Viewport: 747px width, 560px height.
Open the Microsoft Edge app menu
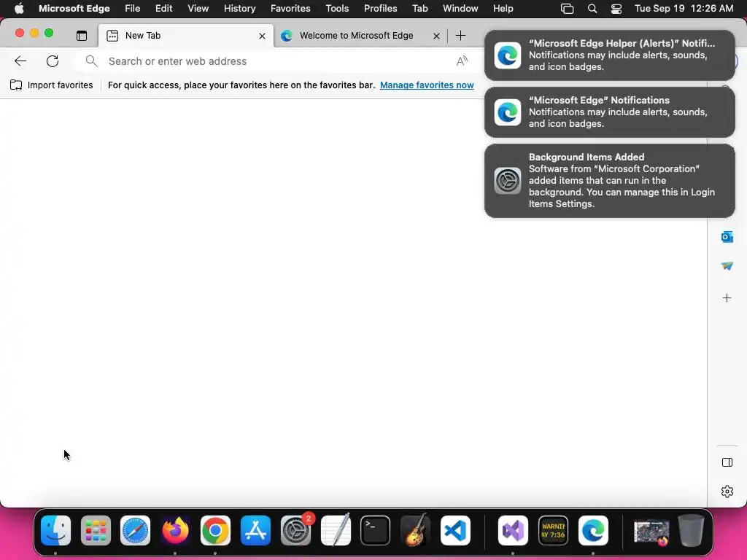[x=74, y=9]
